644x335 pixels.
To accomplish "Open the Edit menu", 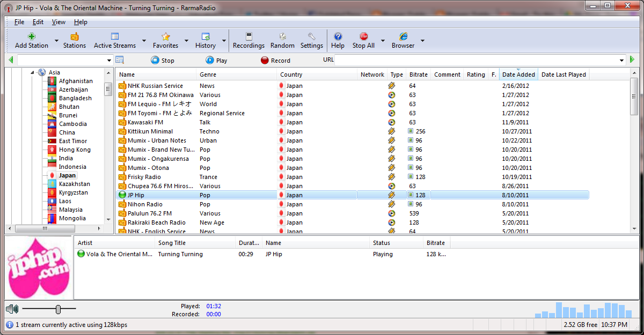I will 38,22.
